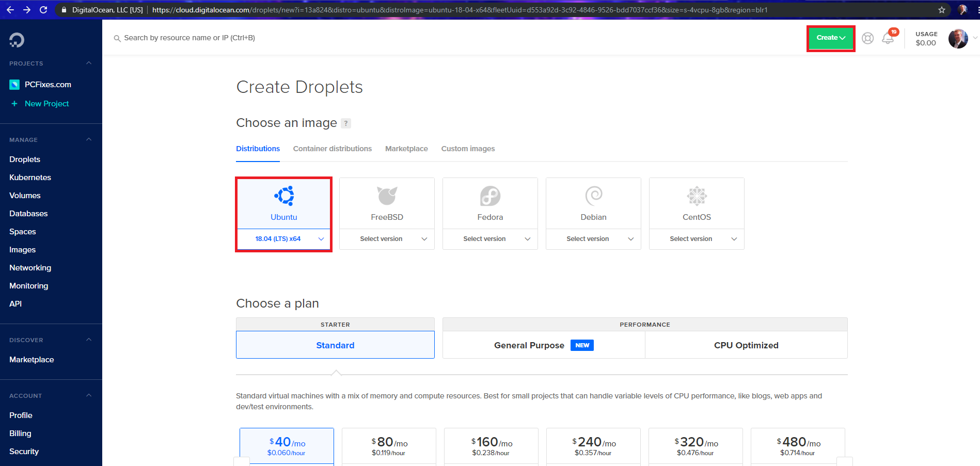
Task: Open the PCFixes.com project
Action: pos(48,85)
